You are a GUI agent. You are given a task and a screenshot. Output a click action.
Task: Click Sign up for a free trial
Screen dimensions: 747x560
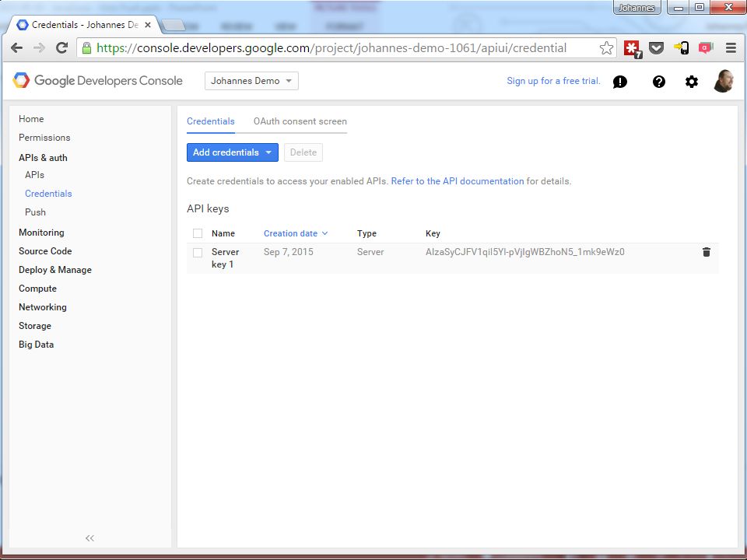(x=553, y=81)
